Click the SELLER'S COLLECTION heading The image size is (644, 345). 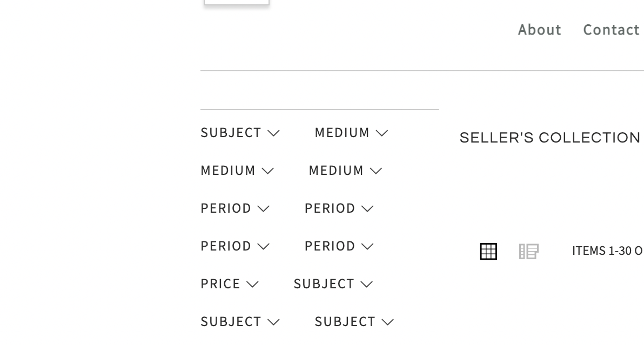[x=550, y=138]
